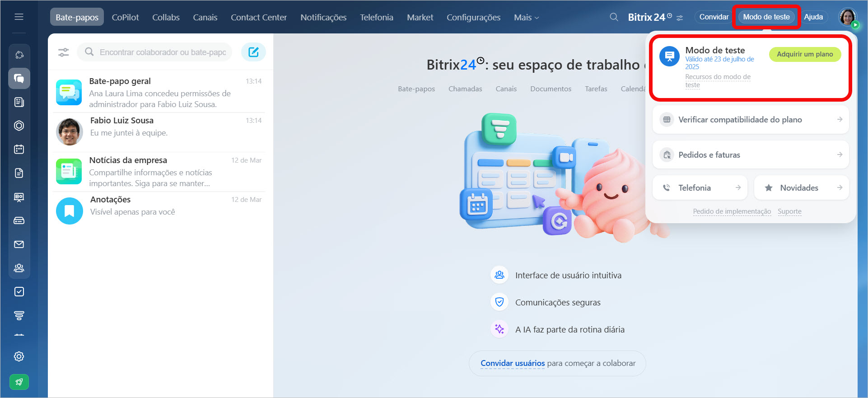Open the Notificações tab
This screenshot has height=398, width=868.
tap(323, 17)
